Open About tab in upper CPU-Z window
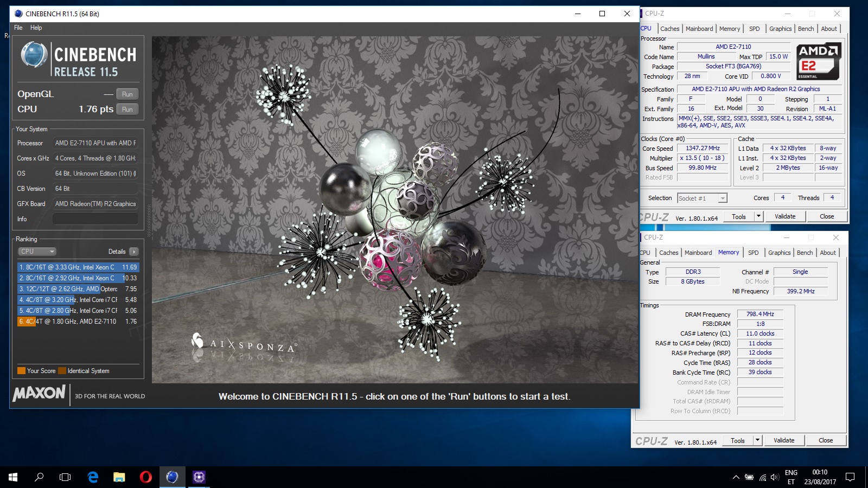The height and width of the screenshot is (488, 868). (828, 29)
